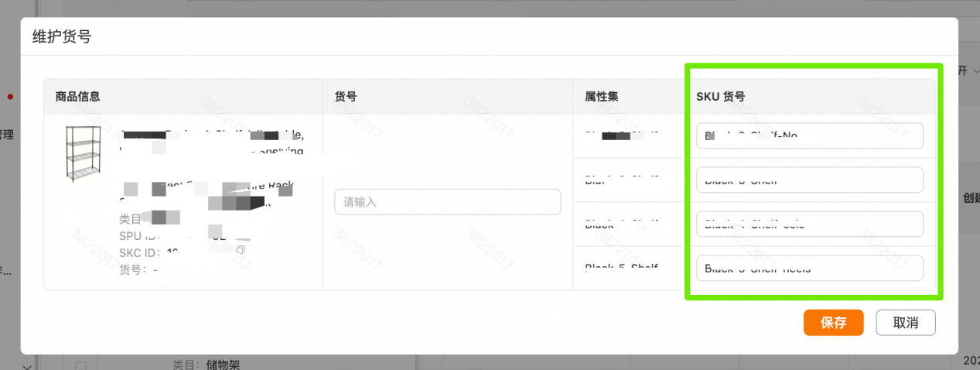Click the 维护货号 dialog title
Image resolution: width=980 pixels, height=370 pixels.
tap(62, 36)
